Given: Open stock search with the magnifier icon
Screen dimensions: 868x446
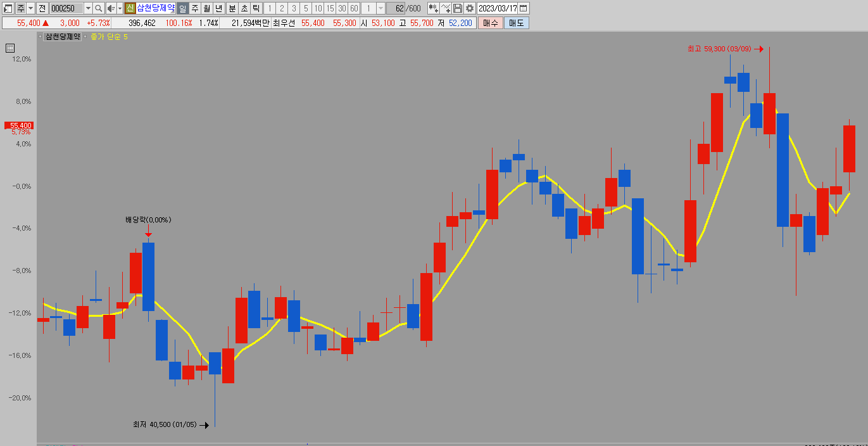Looking at the screenshot, I should (x=99, y=8).
